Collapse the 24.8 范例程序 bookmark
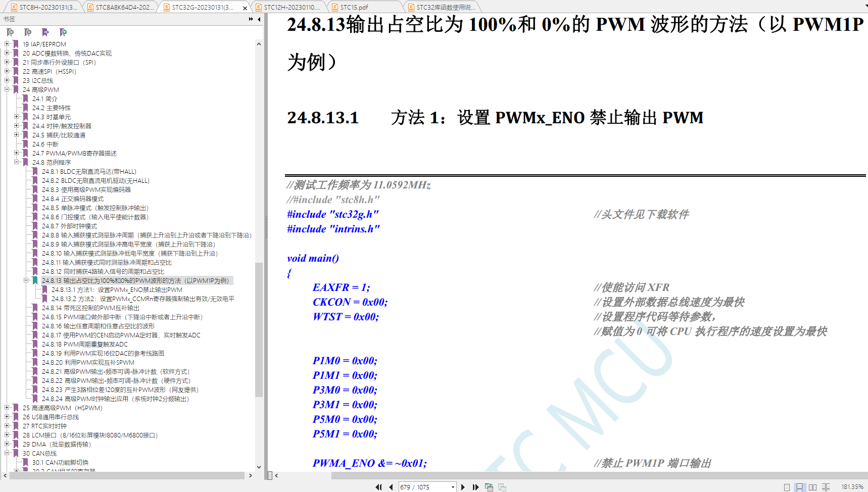The height and width of the screenshot is (492, 868). coord(17,162)
